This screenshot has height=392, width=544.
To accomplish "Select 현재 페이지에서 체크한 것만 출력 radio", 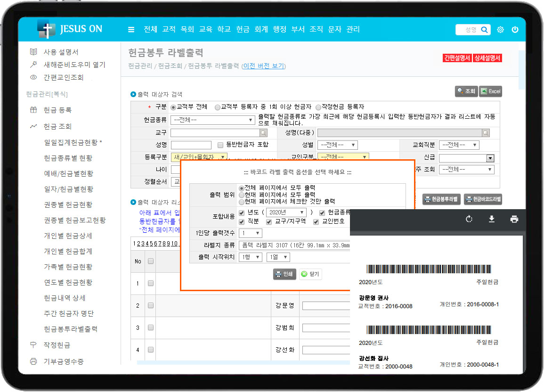I will coord(242,201).
